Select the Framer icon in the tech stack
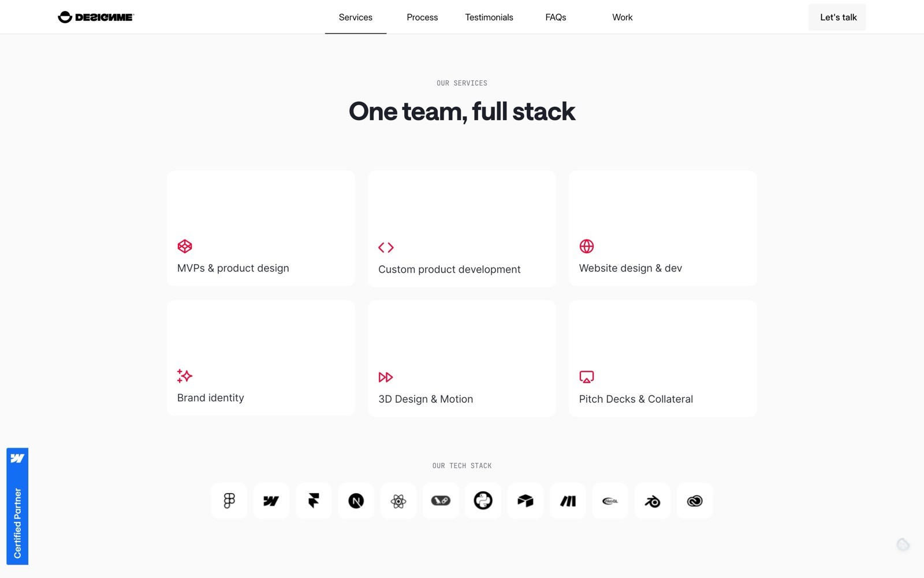This screenshot has height=578, width=924. point(314,501)
